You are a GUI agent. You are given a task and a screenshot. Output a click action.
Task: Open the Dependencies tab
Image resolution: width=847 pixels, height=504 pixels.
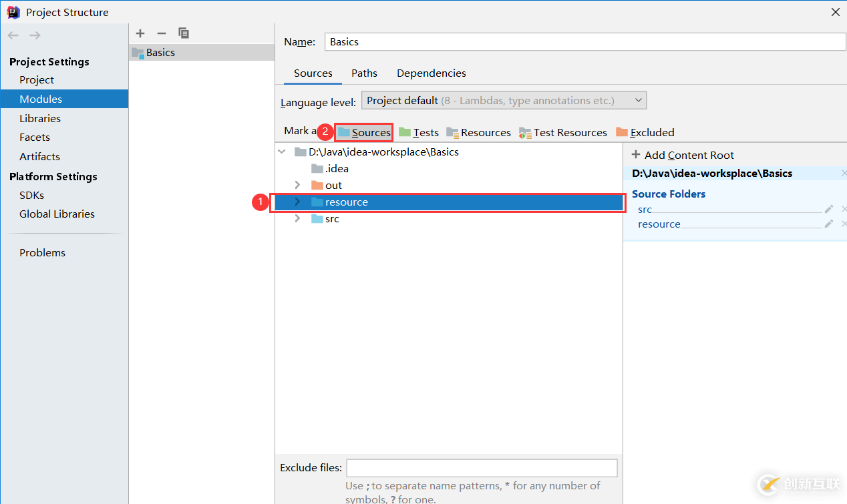point(431,73)
